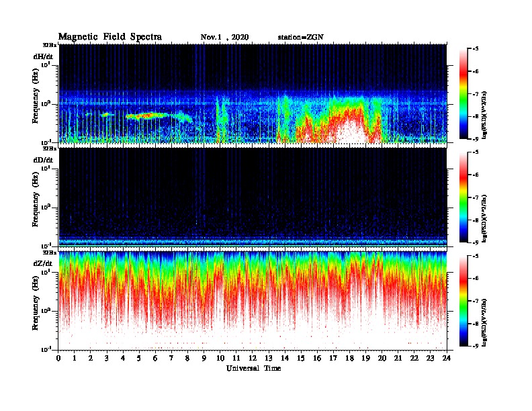Click the log PSD label beside dH/dt color bar
Screen dimensions: 532x411
coord(484,115)
